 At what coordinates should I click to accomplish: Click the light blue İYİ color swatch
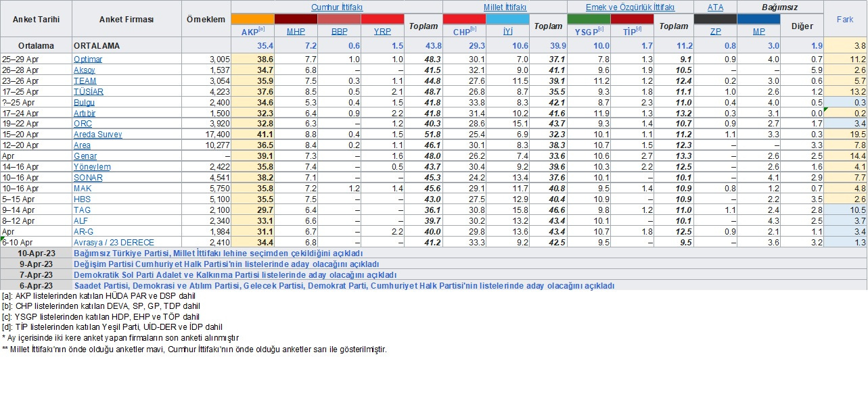coord(507,19)
